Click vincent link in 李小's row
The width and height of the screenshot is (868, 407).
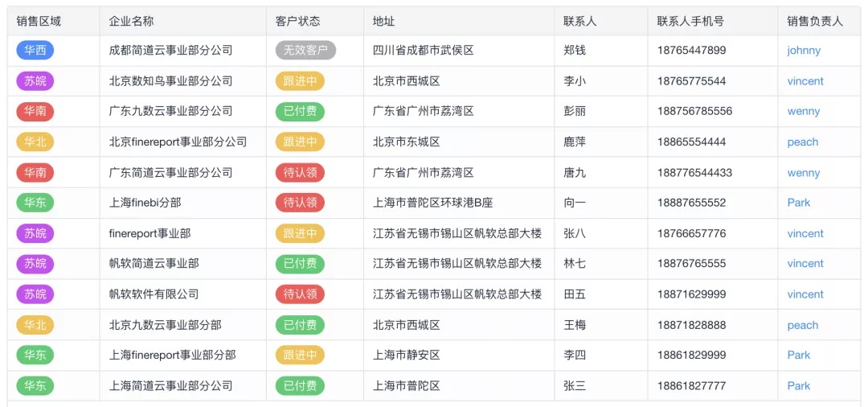pyautogui.click(x=805, y=81)
